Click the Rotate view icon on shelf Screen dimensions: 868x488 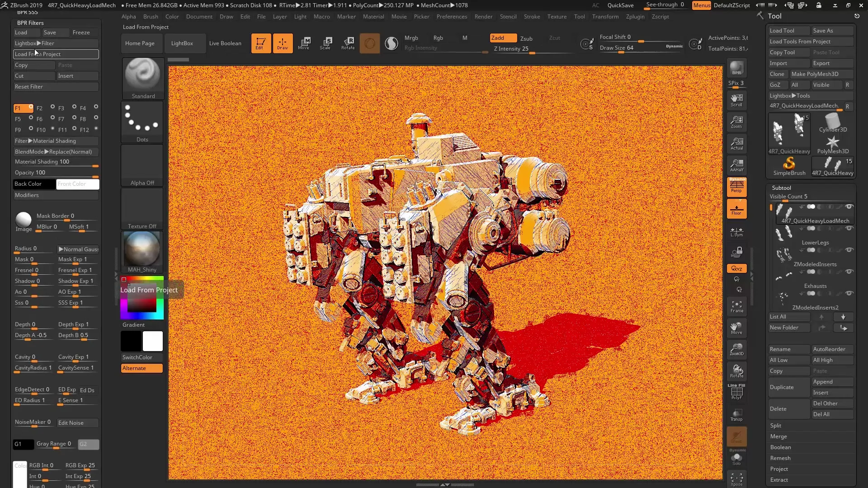pos(736,371)
